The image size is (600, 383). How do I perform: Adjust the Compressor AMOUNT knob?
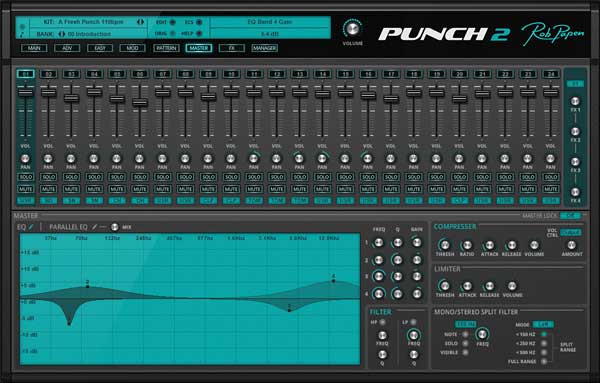pyautogui.click(x=571, y=245)
